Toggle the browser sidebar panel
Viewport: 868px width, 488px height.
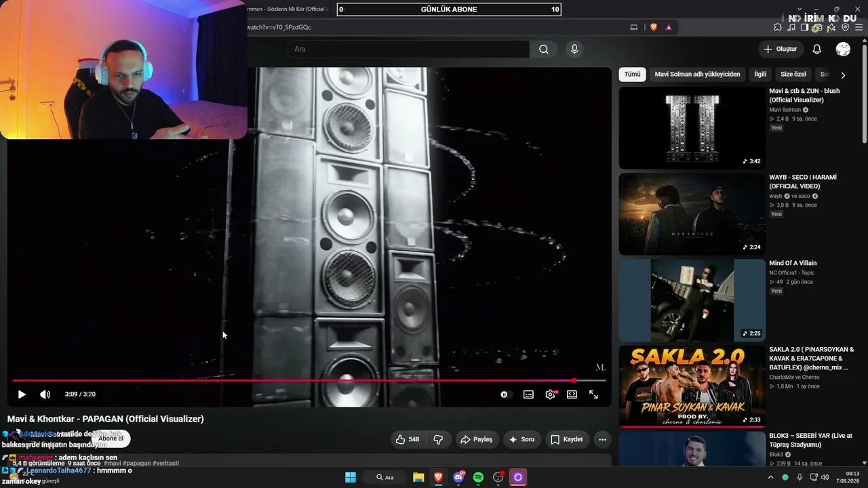[x=804, y=27]
